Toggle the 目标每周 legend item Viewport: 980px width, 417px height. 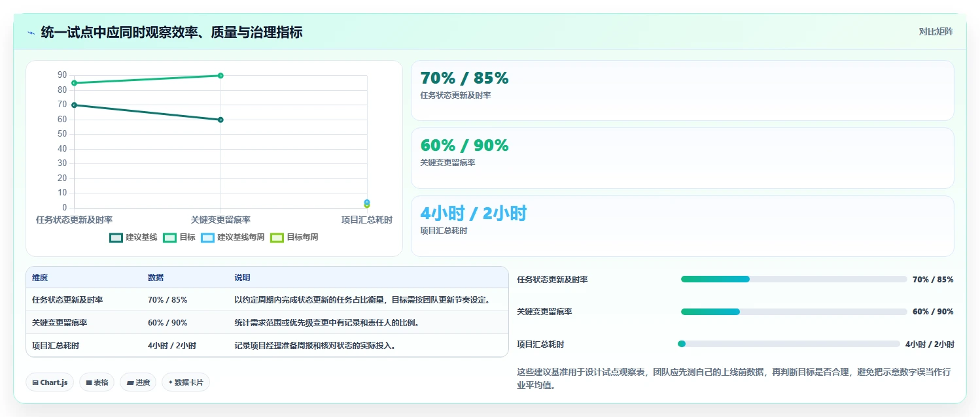click(x=294, y=237)
